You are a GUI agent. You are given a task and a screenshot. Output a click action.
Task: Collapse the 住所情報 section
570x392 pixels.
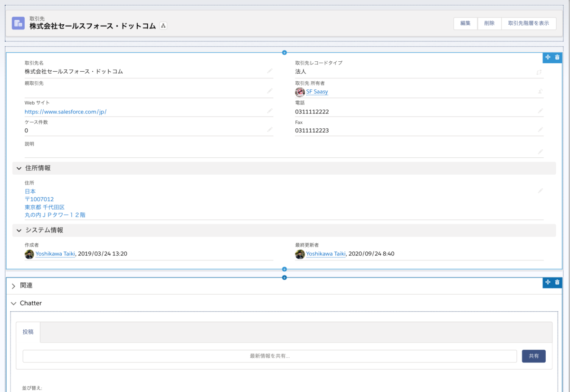point(19,168)
